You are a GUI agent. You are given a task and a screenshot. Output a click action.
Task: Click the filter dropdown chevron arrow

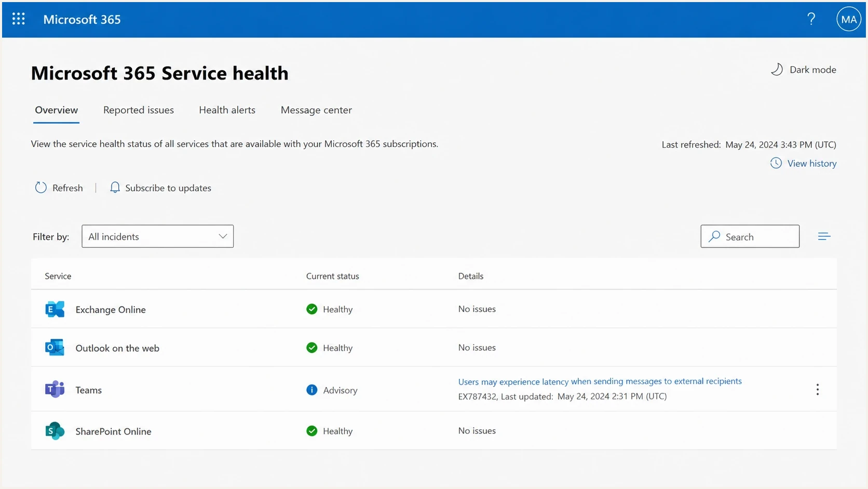tap(223, 236)
